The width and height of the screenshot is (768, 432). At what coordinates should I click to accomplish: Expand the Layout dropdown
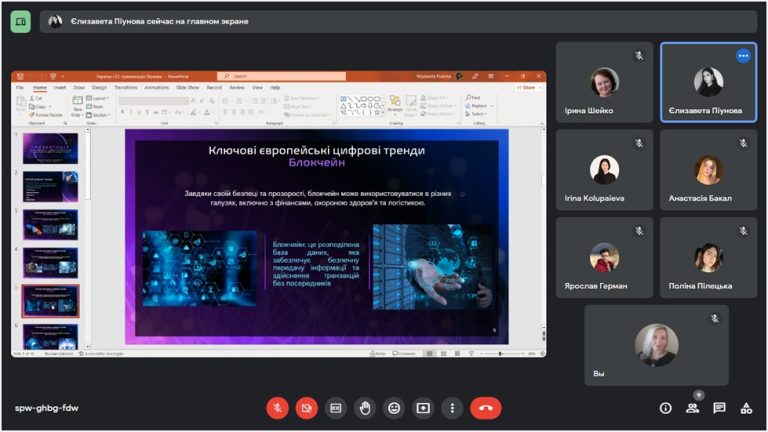97,98
